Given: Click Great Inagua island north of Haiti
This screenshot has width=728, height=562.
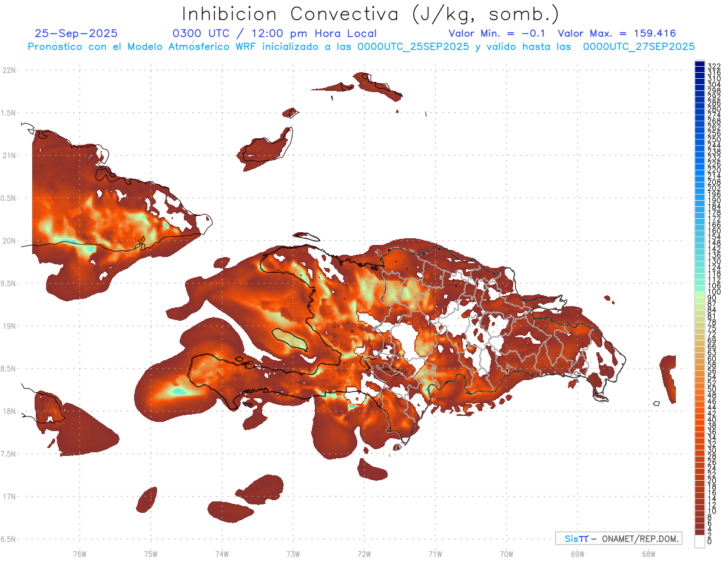Looking at the screenshot, I should click(265, 149).
